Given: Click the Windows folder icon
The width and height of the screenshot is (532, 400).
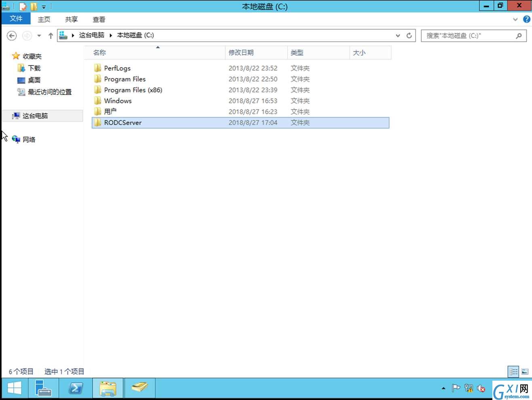Looking at the screenshot, I should pos(97,100).
